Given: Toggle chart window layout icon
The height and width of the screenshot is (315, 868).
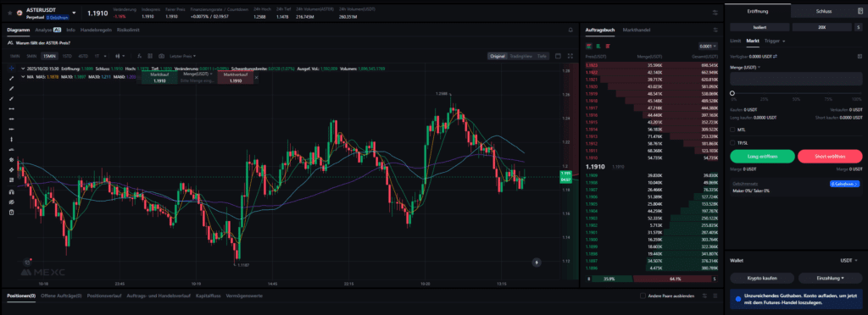Looking at the screenshot, I should [x=558, y=56].
